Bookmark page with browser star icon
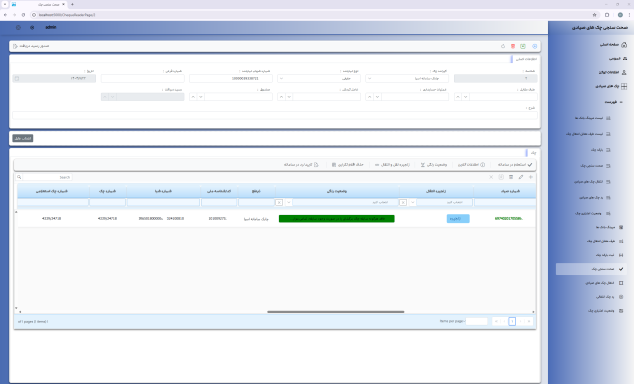Screen dimensions: 634x384 pos(594,15)
